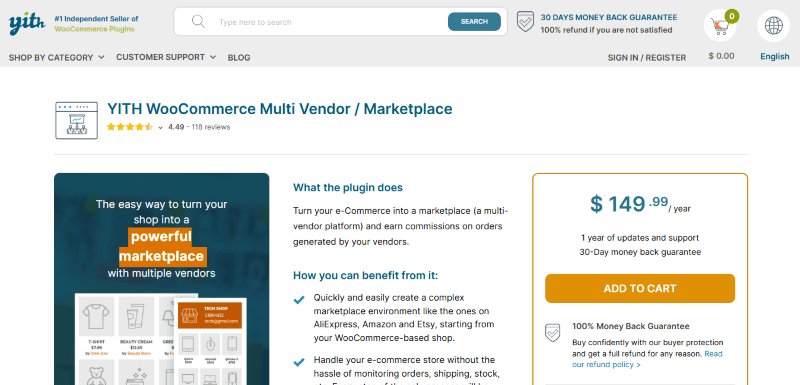
Task: Click Sign In / Register
Action: 646,58
